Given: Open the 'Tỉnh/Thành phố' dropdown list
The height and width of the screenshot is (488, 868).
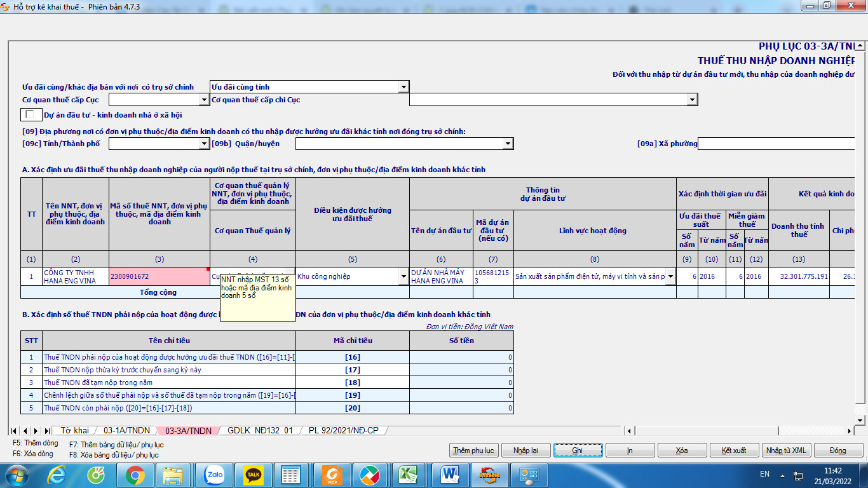Looking at the screenshot, I should (204, 144).
